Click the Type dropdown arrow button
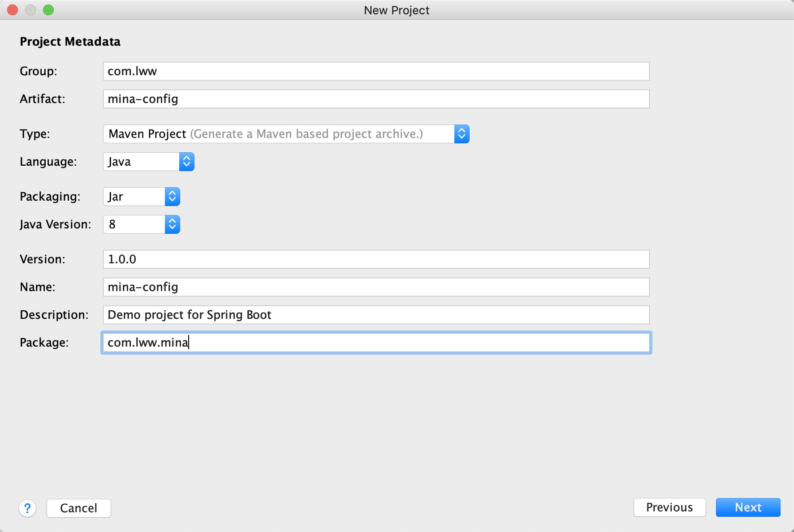The width and height of the screenshot is (794, 532). (462, 134)
